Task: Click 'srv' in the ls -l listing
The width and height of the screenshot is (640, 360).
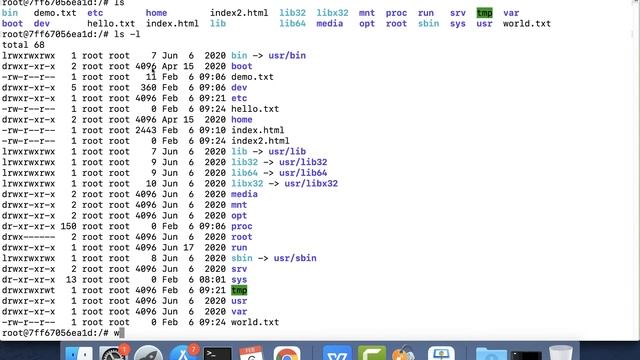Action: coord(239,269)
